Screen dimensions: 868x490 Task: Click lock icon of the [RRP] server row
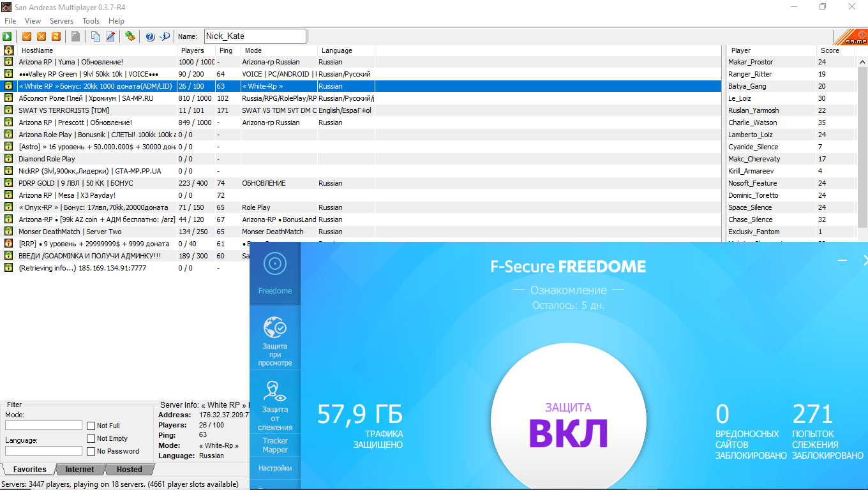(x=8, y=244)
